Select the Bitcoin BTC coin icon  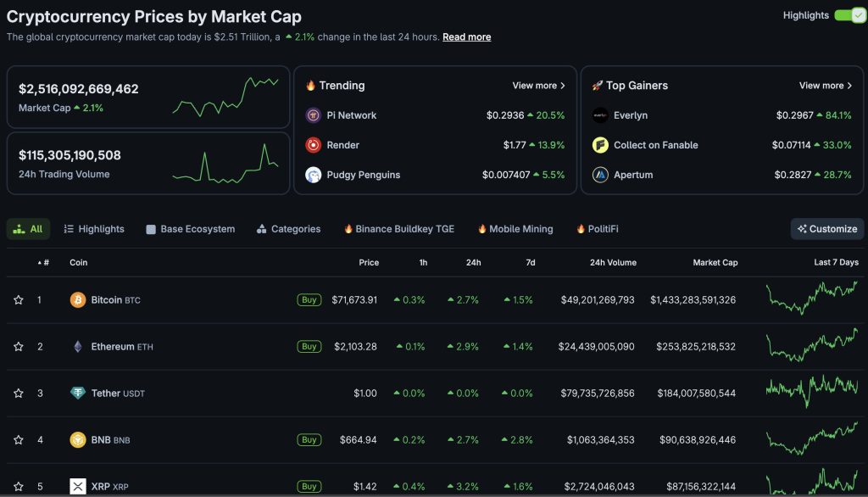tap(77, 299)
